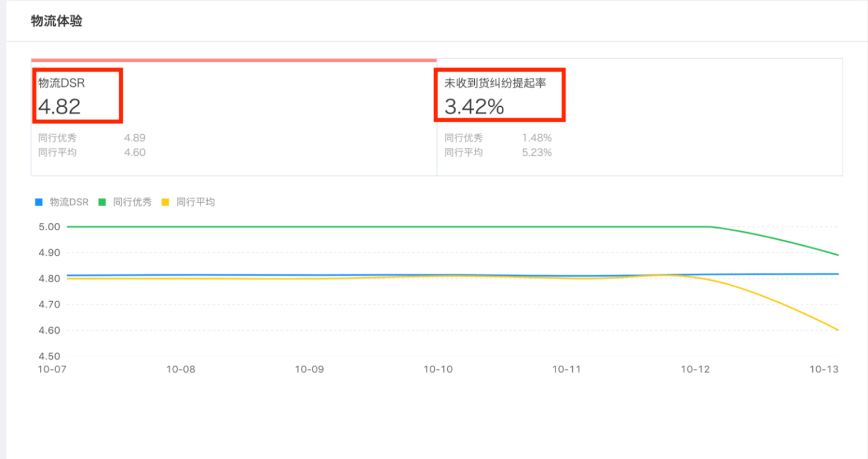The image size is (868, 459).
Task: Click the 10-10 date on the x-axis
Action: click(x=438, y=369)
